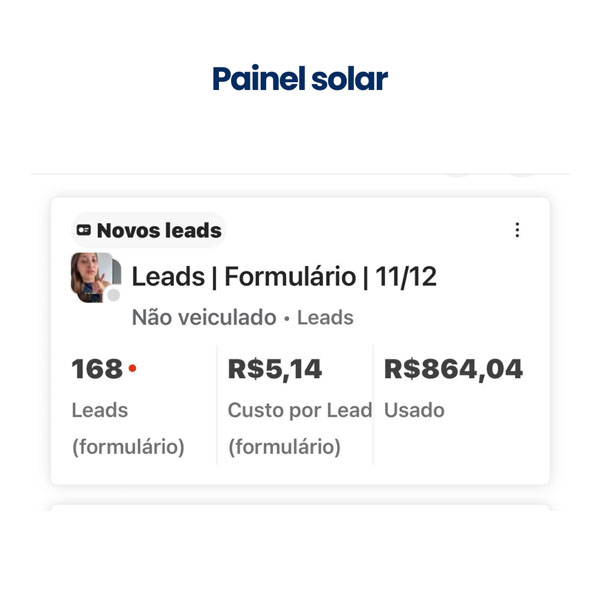Select the Novos leads badge
This screenshot has width=600, height=600.
[x=149, y=230]
